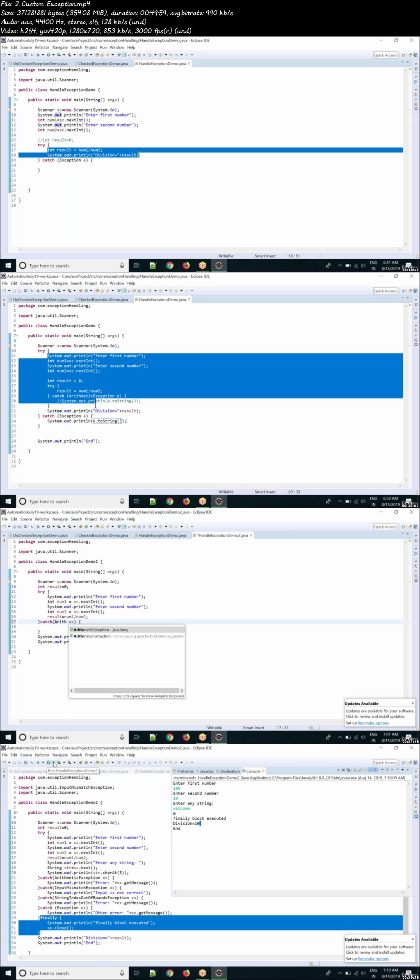Click the microphone icon in the 7:01 AM taskbar search box
This screenshot has height=980, width=420.
122,737
